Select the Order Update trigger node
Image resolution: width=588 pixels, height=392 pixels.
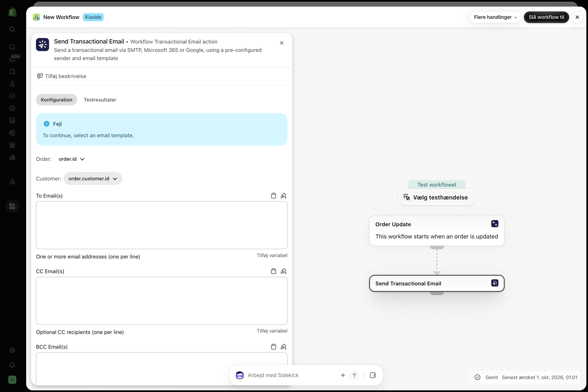pos(437,231)
